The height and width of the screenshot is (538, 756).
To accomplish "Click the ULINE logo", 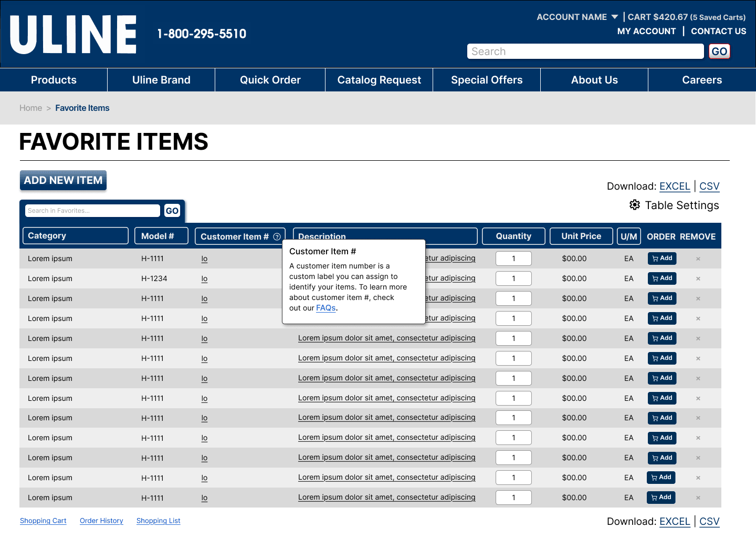I will click(73, 35).
